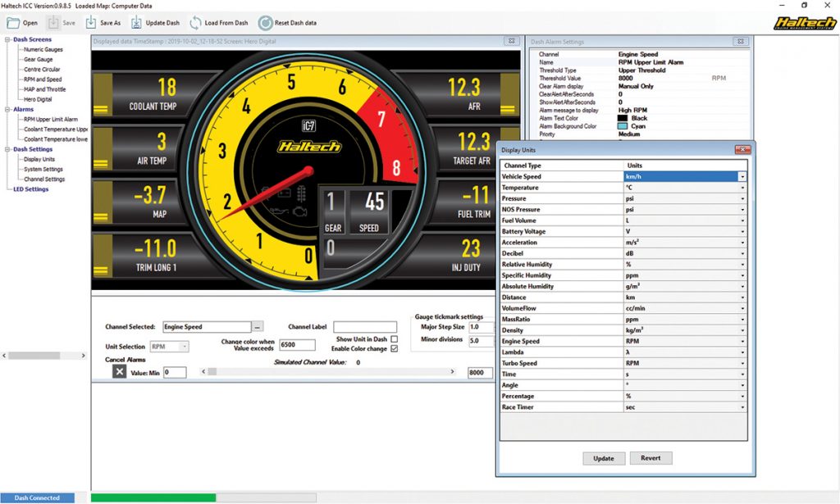Close the Dash Alarm Settings panel

pos(741,41)
